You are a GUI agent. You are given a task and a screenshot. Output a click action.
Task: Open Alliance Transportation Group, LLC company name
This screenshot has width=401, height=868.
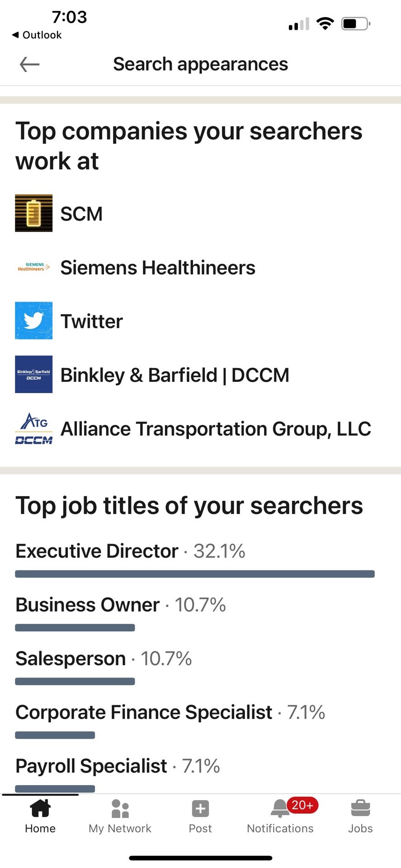pos(216,429)
